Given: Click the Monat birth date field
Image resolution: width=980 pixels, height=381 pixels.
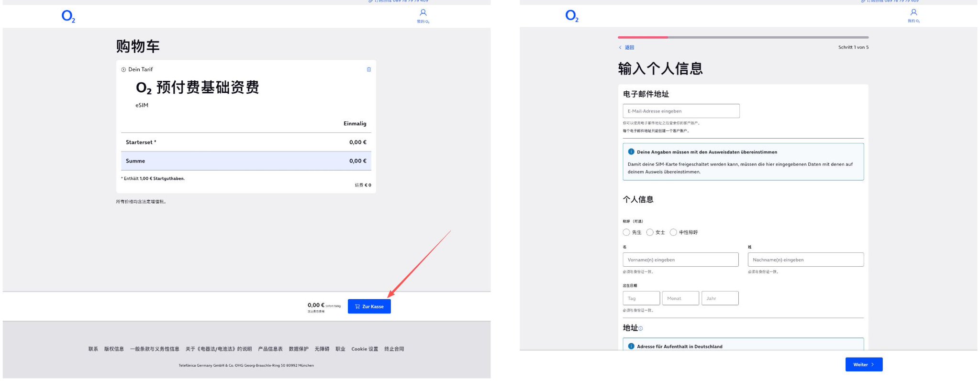Looking at the screenshot, I should 680,298.
